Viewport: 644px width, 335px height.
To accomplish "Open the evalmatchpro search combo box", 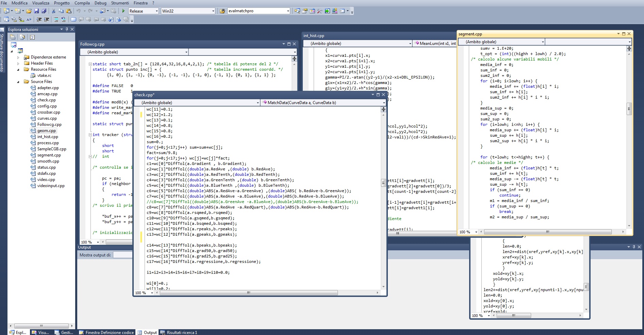I will point(288,11).
